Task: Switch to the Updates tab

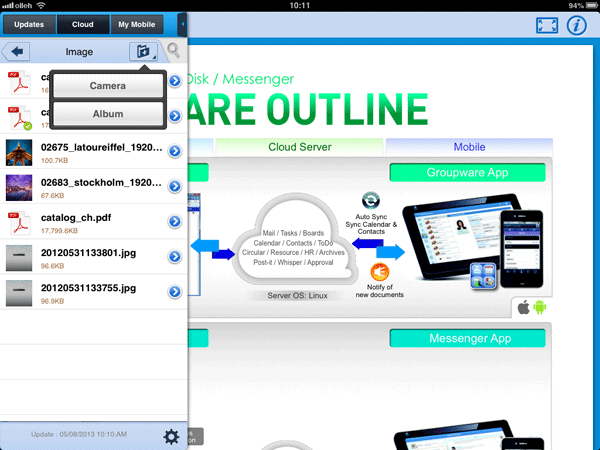Action: point(28,23)
